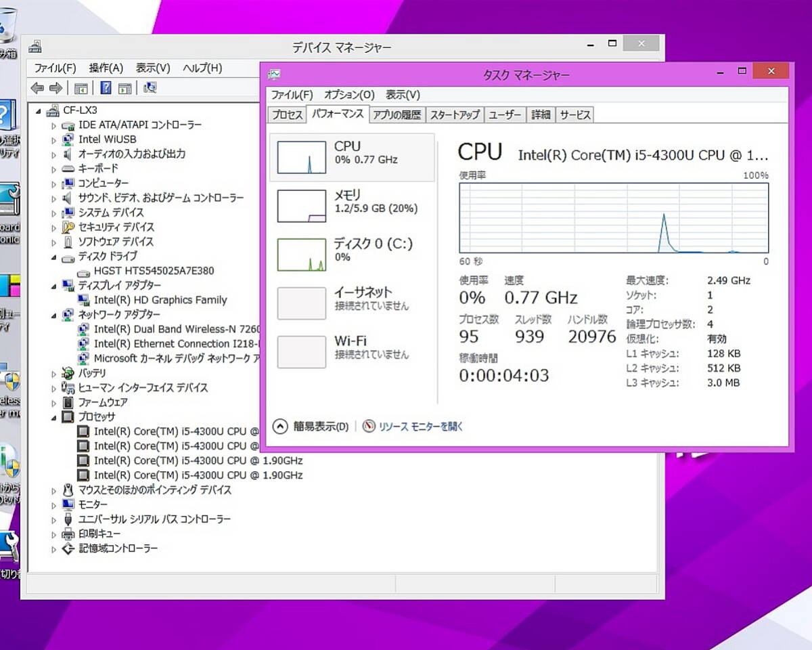Switch to the サービス tab
The width and height of the screenshot is (812, 650).
(x=575, y=115)
